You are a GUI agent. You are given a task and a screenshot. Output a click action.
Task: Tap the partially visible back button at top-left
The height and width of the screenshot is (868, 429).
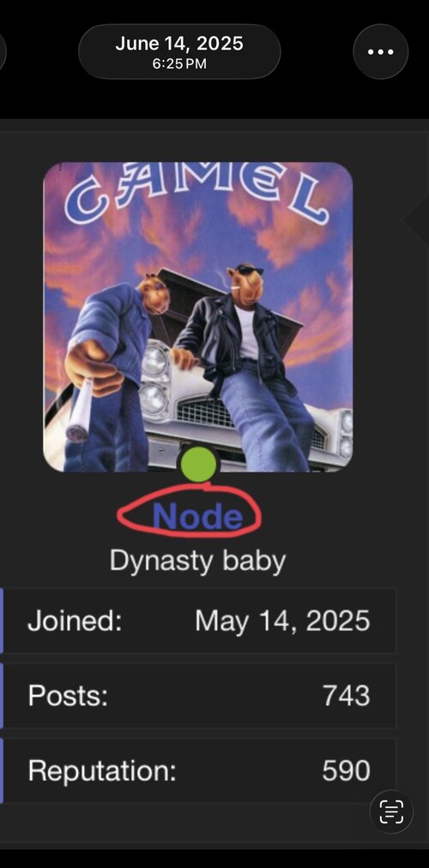coord(3,51)
